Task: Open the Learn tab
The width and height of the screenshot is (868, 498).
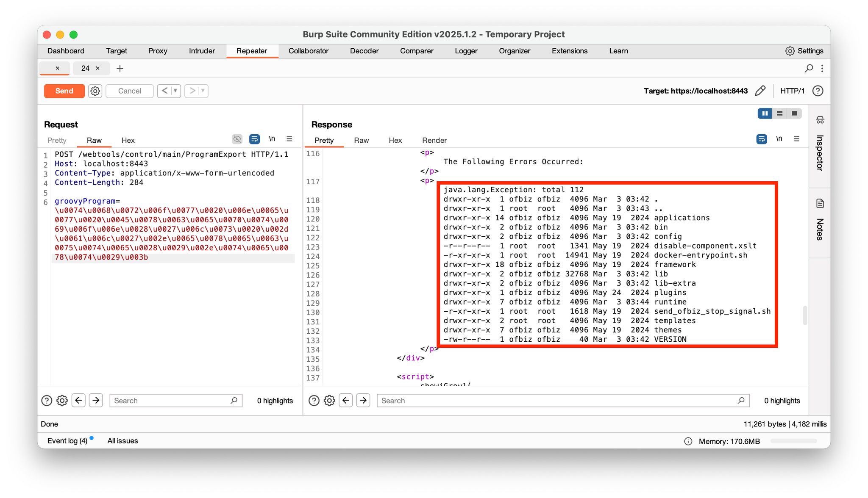Action: pos(618,51)
